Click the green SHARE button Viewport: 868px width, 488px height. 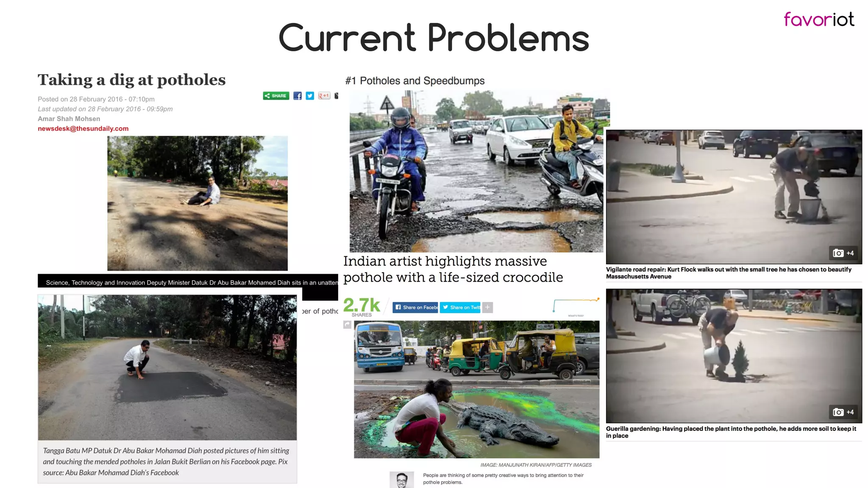click(276, 96)
